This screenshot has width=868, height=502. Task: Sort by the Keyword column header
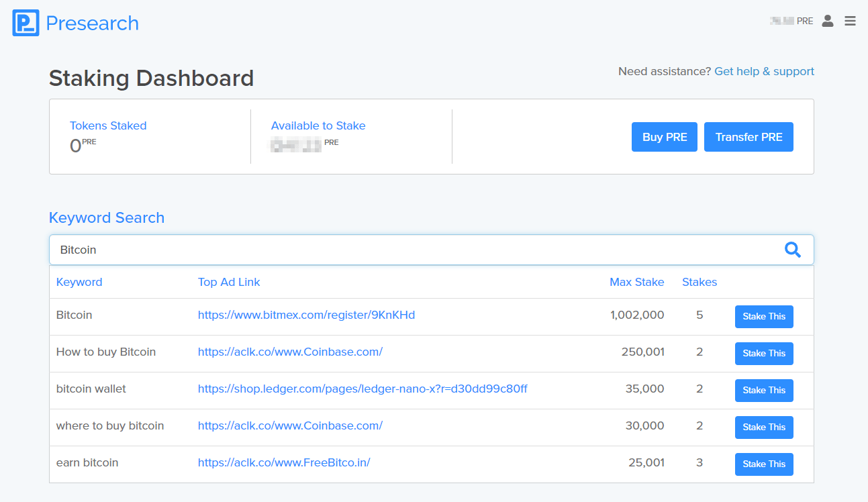point(79,282)
